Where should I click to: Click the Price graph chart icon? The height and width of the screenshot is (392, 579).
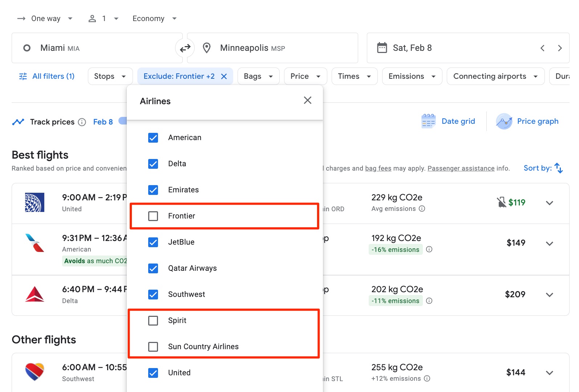click(504, 121)
